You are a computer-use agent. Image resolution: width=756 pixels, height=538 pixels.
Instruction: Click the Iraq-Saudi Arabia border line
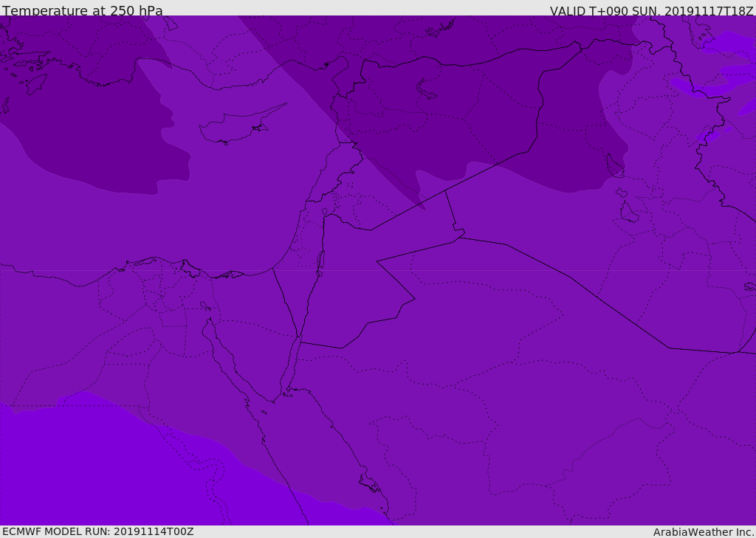[576, 281]
